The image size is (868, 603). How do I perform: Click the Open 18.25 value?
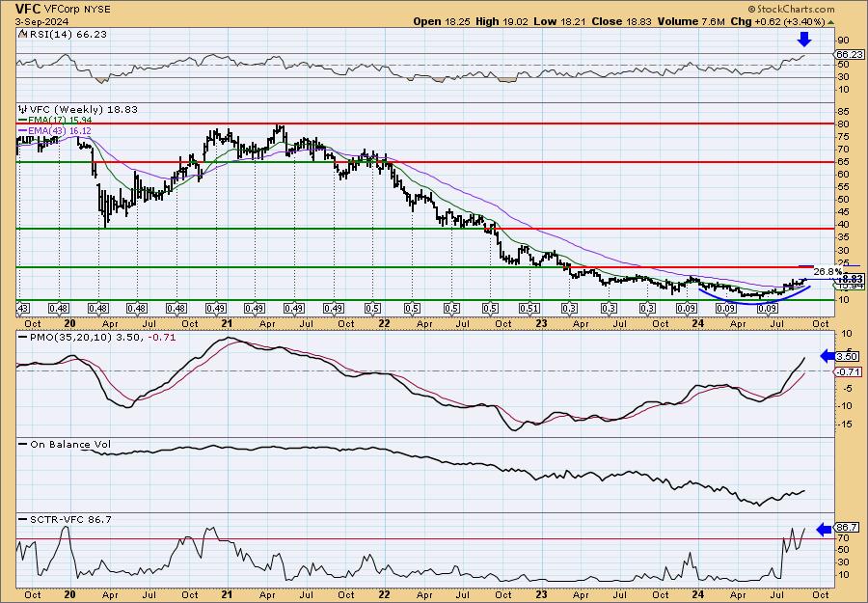pyautogui.click(x=443, y=21)
